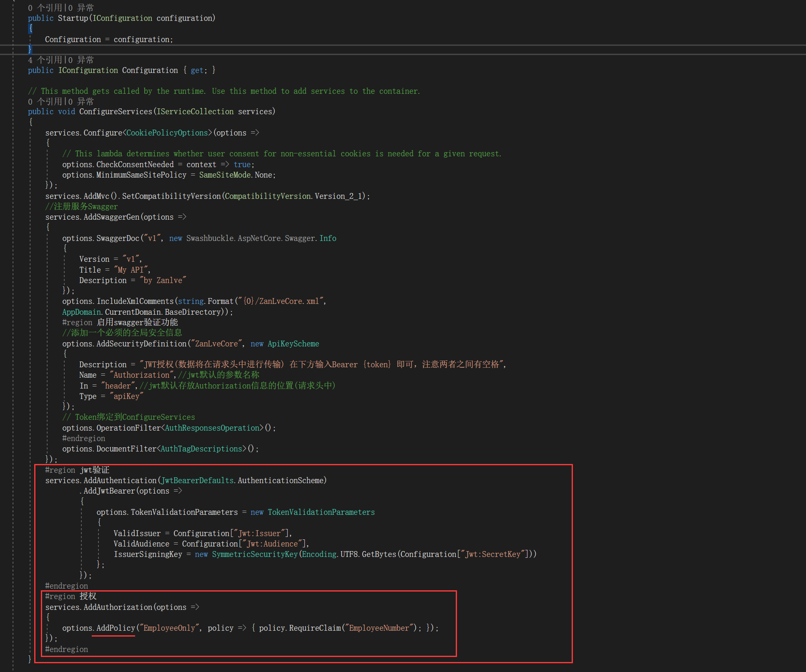Screen dimensions: 806x672
Task: Click CodeLens references above Startup constructor
Action: 45,8
